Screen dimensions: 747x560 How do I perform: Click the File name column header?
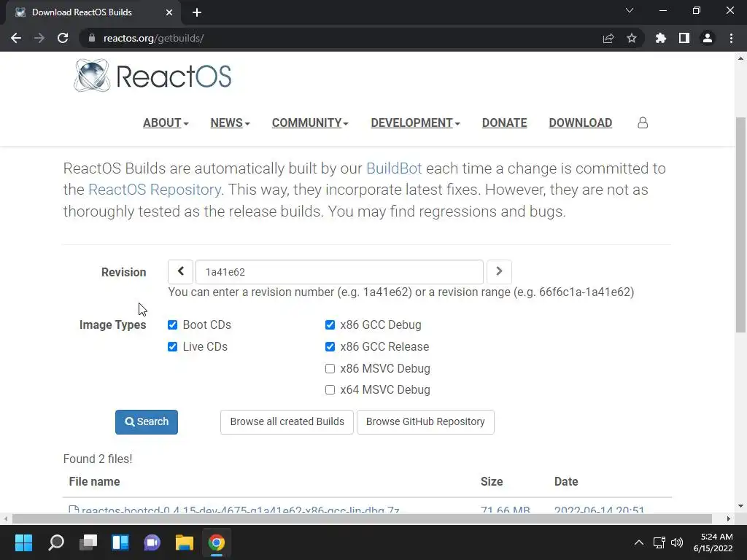coord(94,481)
